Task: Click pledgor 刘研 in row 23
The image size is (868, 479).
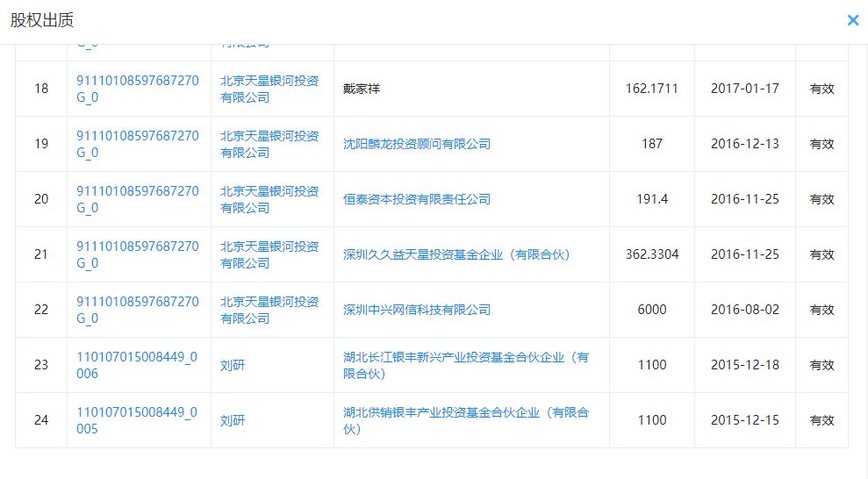Action: (x=233, y=365)
